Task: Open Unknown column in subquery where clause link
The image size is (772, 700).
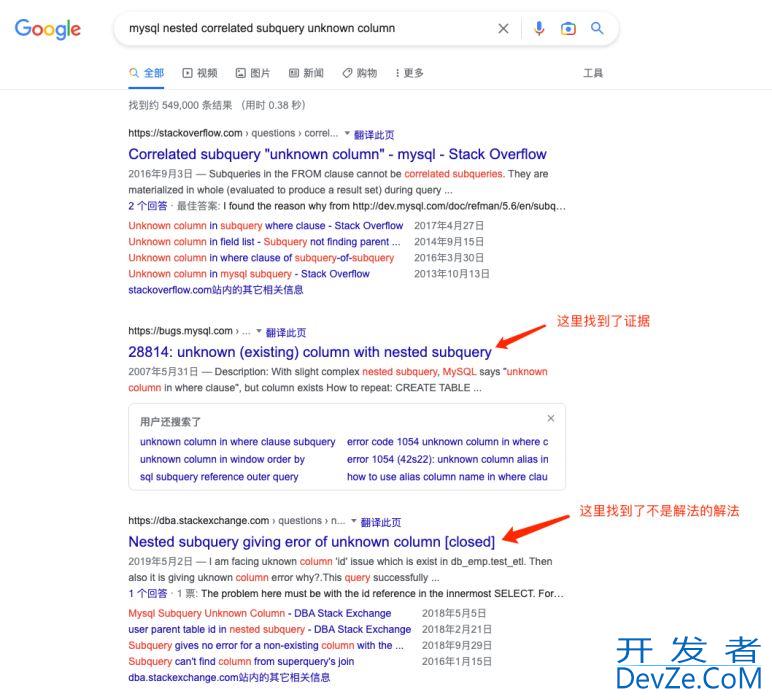Action: (266, 225)
